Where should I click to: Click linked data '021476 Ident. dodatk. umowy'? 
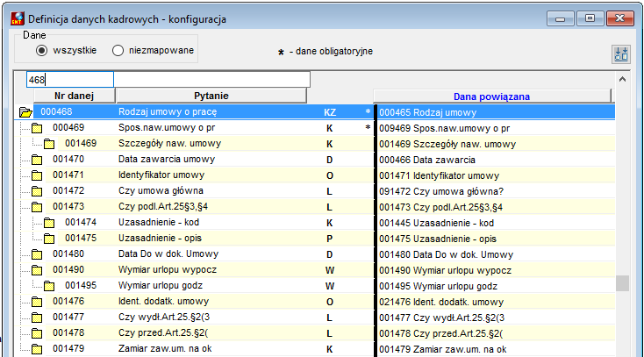(441, 302)
